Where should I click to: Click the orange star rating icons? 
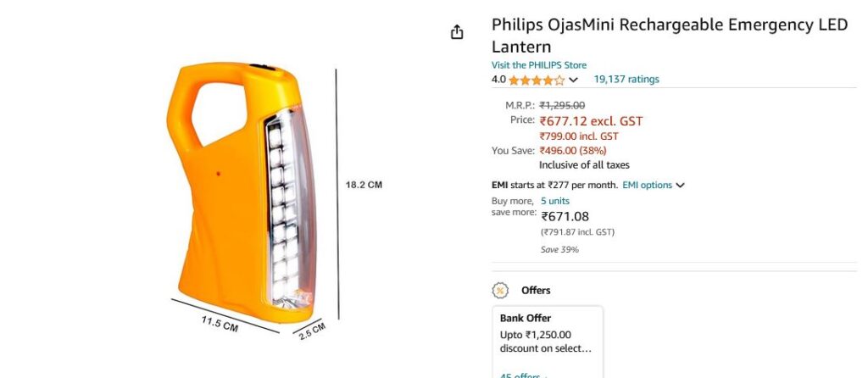pyautogui.click(x=537, y=80)
